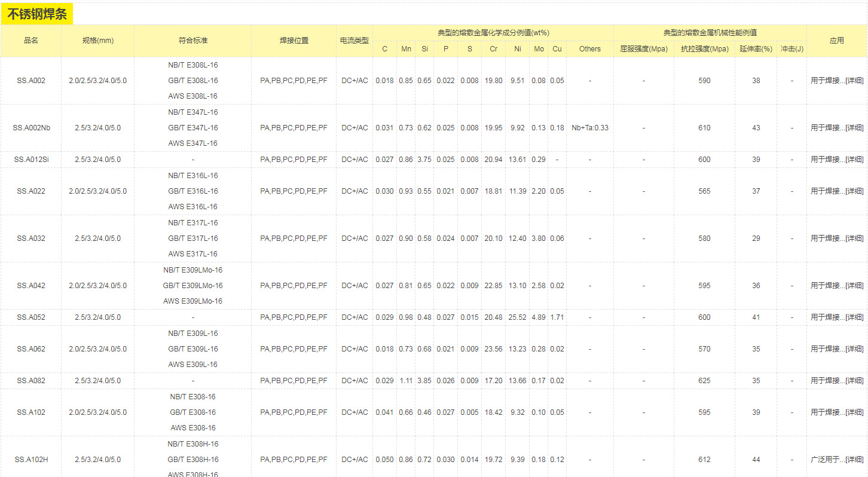
Task: Select the SS.A102 product name cell
Action: (x=31, y=412)
